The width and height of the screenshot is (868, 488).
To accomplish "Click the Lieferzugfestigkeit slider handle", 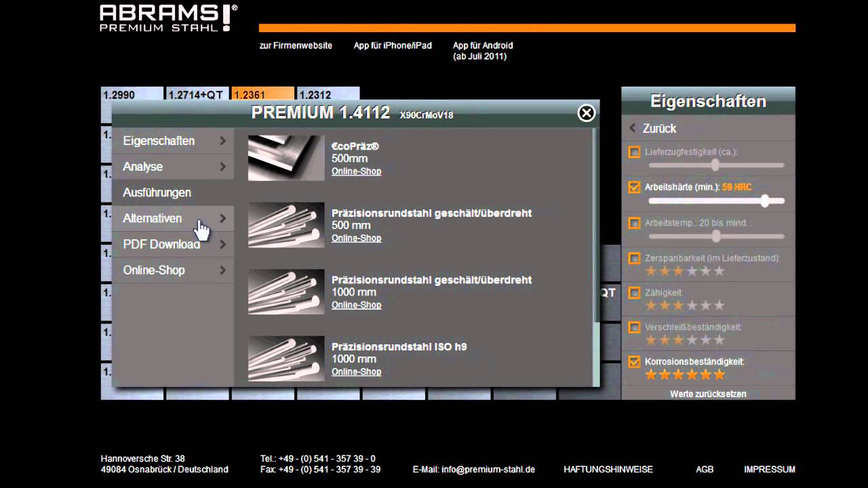I will [715, 165].
